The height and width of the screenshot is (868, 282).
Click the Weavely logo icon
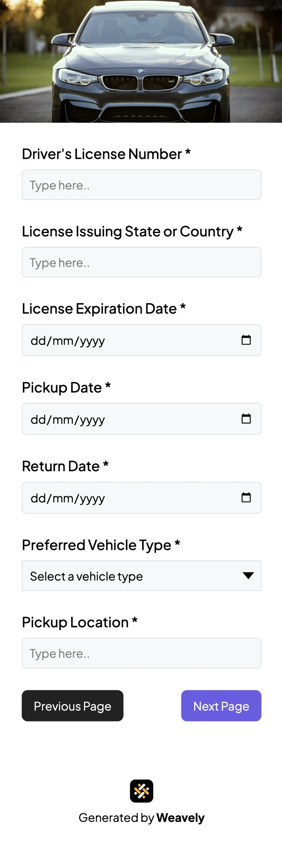click(x=141, y=790)
